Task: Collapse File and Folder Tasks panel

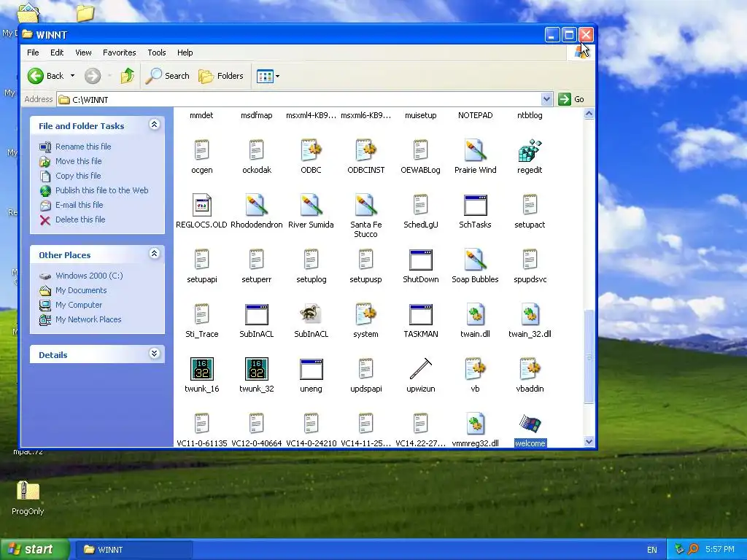Action: (x=154, y=125)
